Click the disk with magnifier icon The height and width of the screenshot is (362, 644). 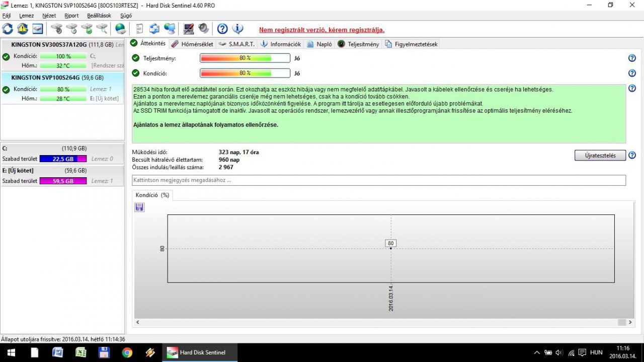pos(102,29)
